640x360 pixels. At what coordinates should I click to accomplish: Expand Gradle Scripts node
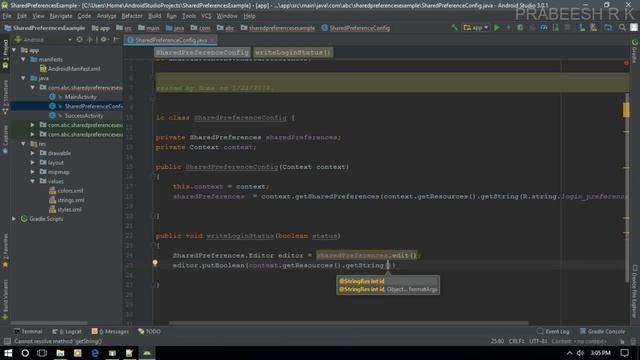pyautogui.click(x=14, y=219)
